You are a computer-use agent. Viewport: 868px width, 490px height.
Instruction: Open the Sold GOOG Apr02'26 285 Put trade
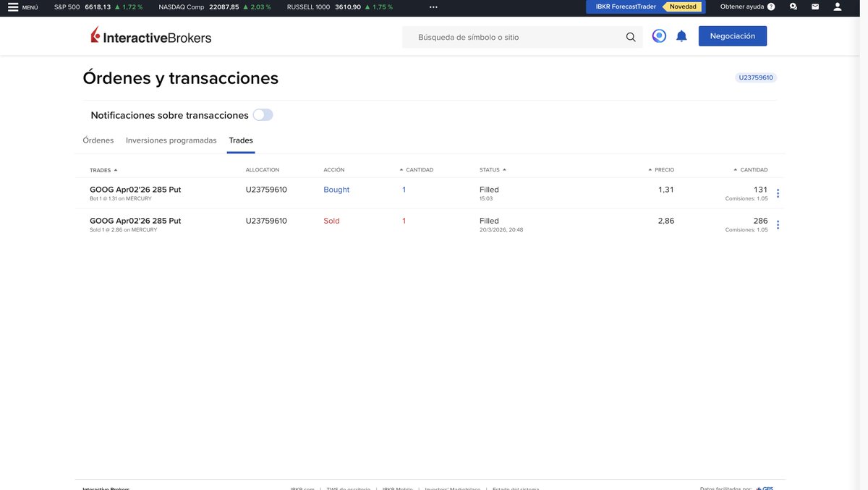point(135,221)
